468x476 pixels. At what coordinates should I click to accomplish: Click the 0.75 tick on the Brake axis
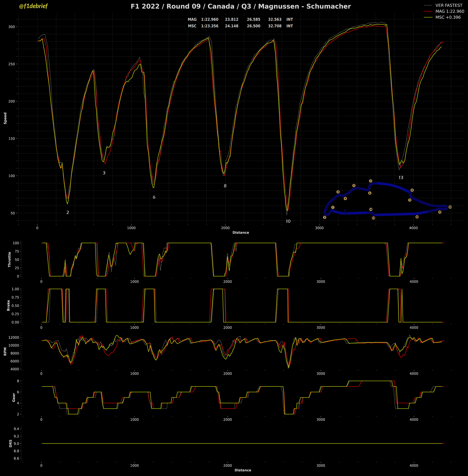pyautogui.click(x=15, y=297)
